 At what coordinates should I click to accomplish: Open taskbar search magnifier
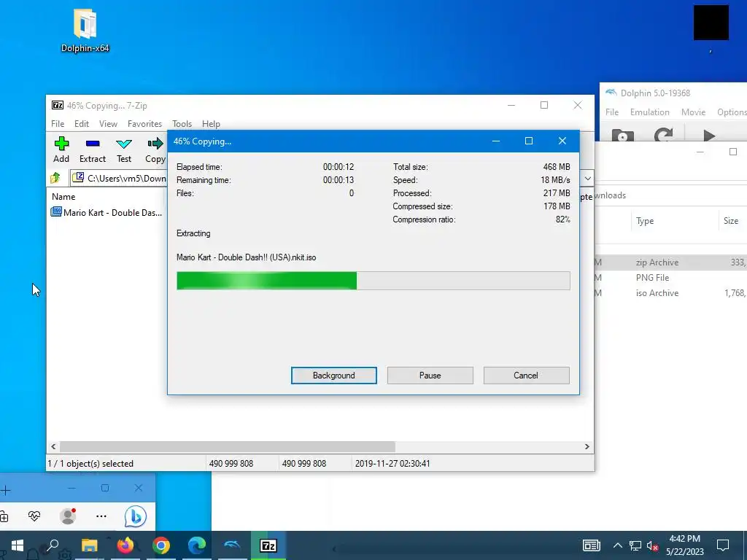coord(52,545)
